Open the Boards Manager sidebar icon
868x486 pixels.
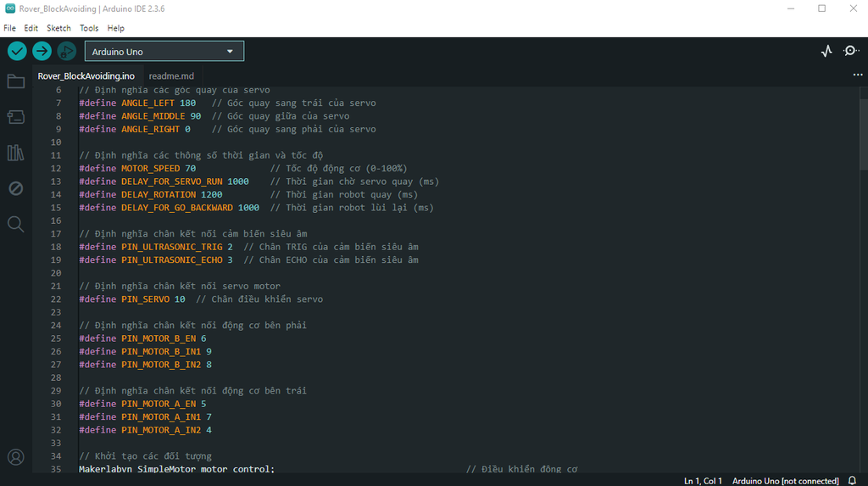coord(15,117)
